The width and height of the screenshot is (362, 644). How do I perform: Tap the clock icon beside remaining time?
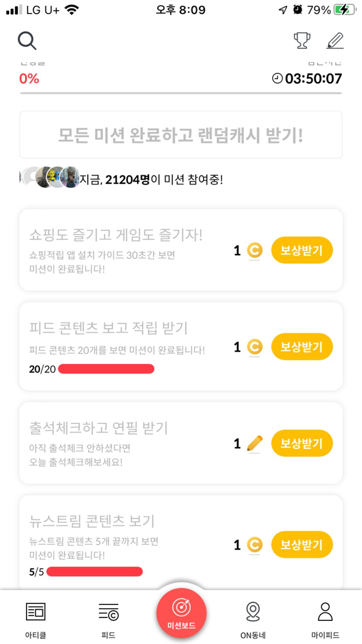(x=277, y=79)
